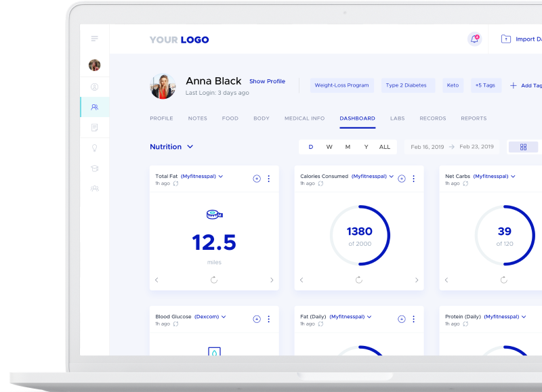Go to previous item on Calories Consumed card
The width and height of the screenshot is (542, 392).
coord(301,280)
